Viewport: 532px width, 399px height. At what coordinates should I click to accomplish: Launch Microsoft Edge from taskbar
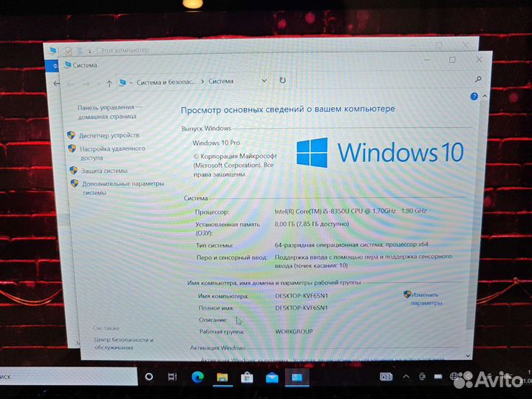click(197, 377)
